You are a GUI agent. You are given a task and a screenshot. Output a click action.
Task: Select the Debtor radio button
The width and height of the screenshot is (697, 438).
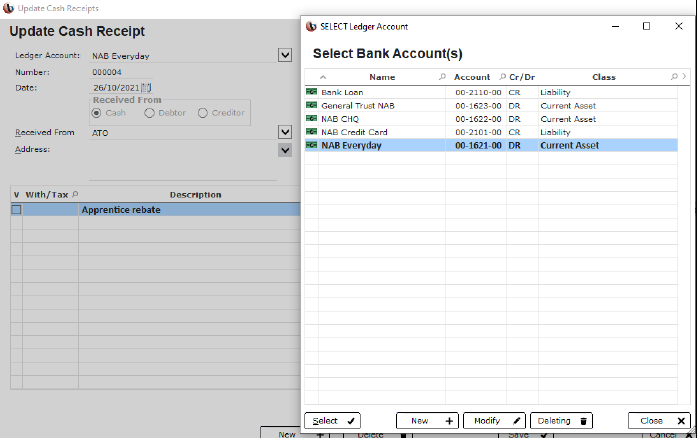(x=149, y=113)
